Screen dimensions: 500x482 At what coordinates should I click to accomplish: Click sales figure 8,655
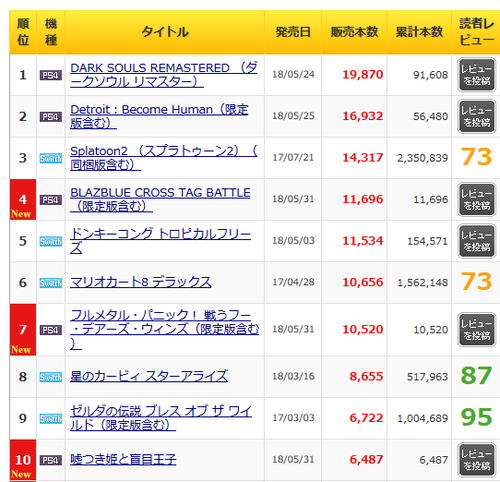point(366,377)
